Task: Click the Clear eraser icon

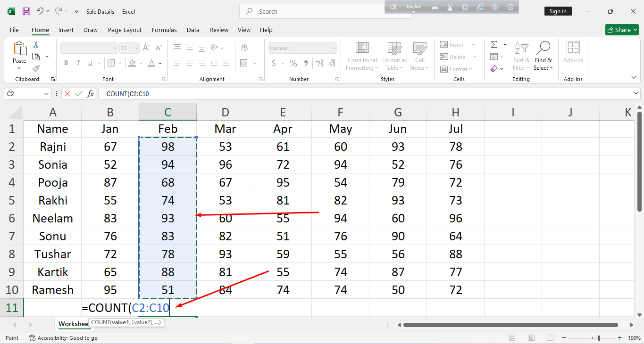Action: pyautogui.click(x=494, y=69)
